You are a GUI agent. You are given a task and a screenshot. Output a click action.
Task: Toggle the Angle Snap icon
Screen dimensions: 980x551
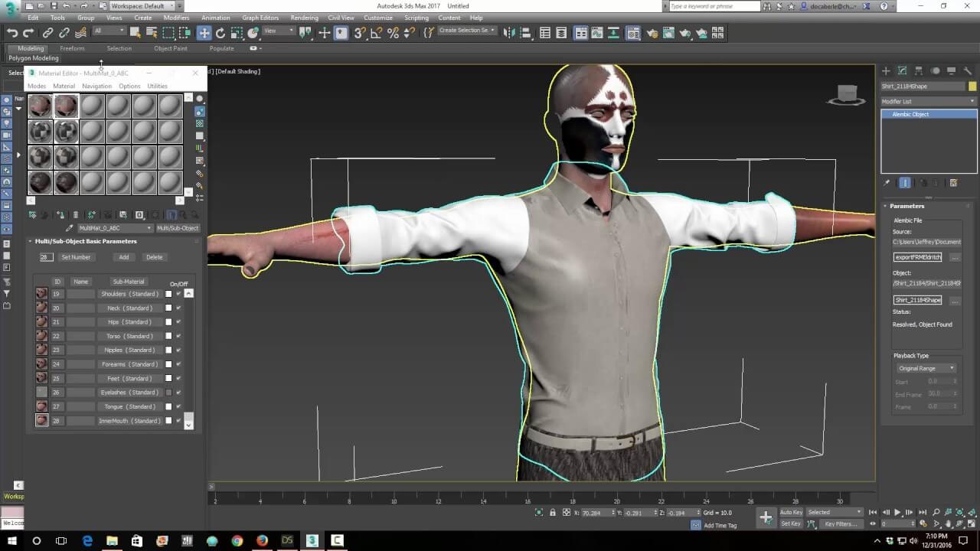click(376, 33)
